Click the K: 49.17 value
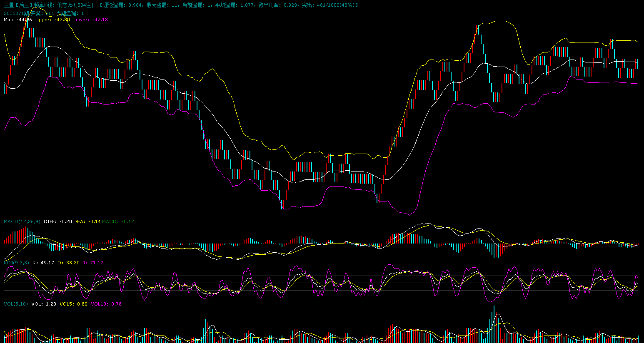644x343 pixels. click(43, 263)
